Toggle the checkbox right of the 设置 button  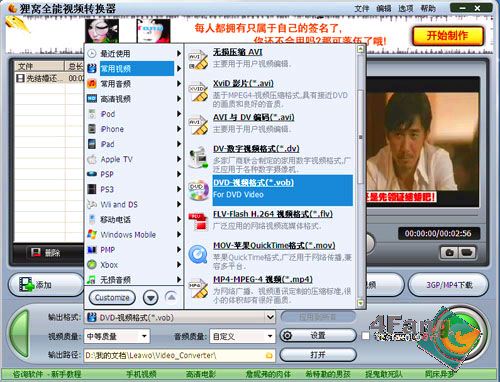tap(366, 336)
